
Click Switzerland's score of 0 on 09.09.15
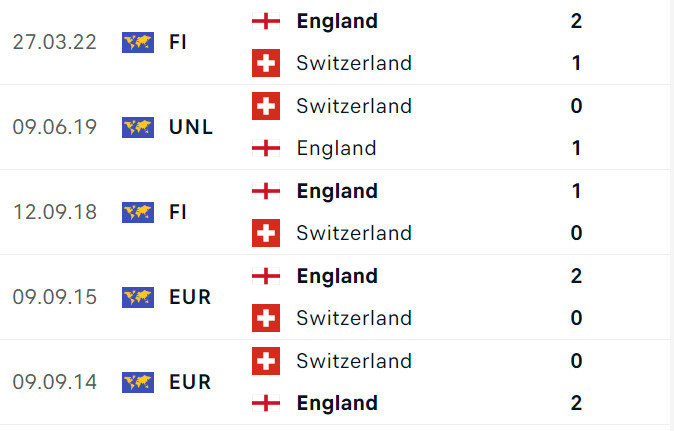coord(576,318)
